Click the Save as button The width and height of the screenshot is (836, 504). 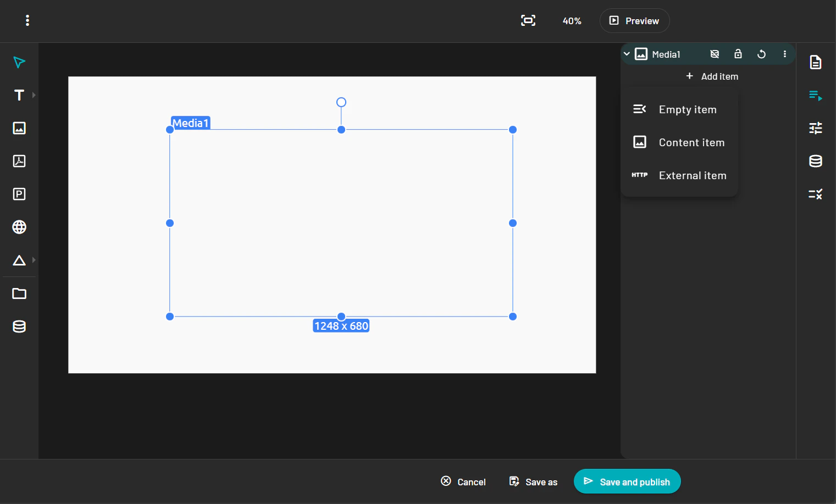[x=533, y=481]
